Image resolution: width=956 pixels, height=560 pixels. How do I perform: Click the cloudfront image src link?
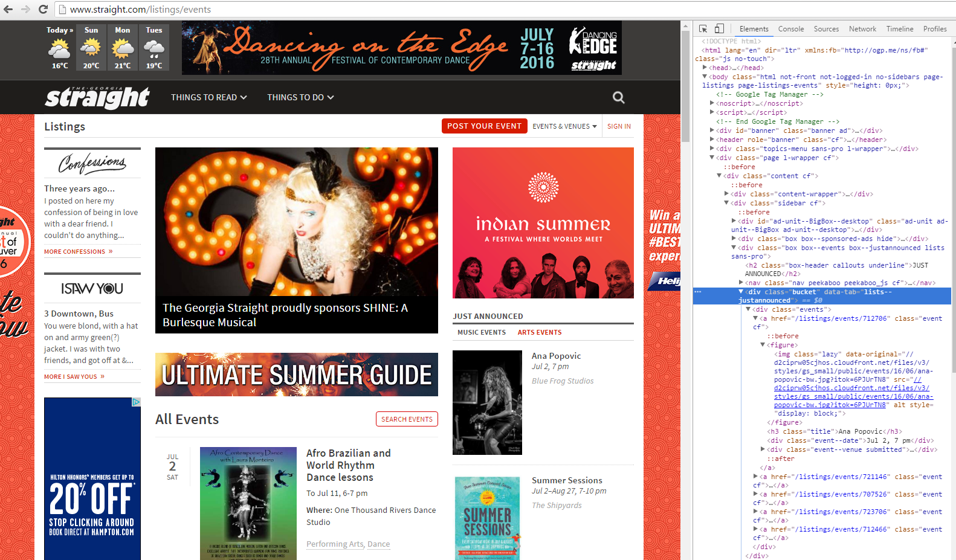(853, 392)
